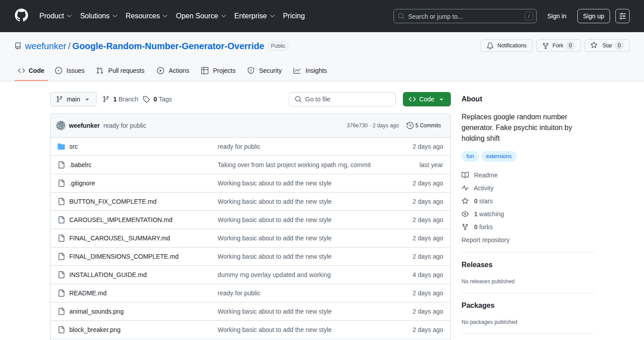The image size is (644, 340).
Task: Select the Code tab
Action: pyautogui.click(x=31, y=71)
